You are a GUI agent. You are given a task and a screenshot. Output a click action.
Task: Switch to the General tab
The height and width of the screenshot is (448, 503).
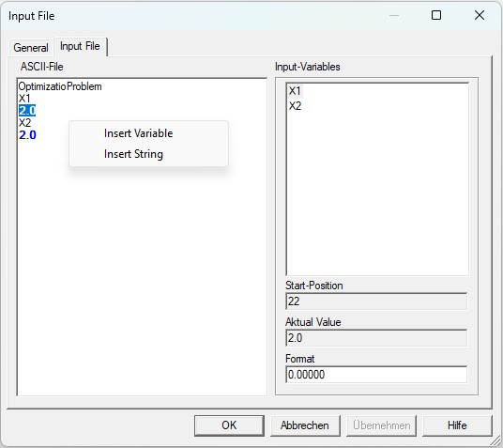pyautogui.click(x=31, y=48)
